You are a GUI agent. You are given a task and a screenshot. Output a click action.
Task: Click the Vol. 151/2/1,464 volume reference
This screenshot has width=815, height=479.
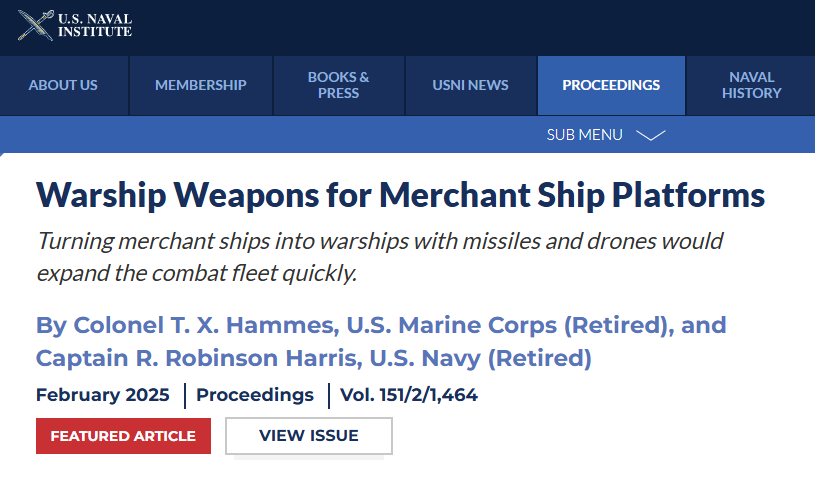(409, 395)
